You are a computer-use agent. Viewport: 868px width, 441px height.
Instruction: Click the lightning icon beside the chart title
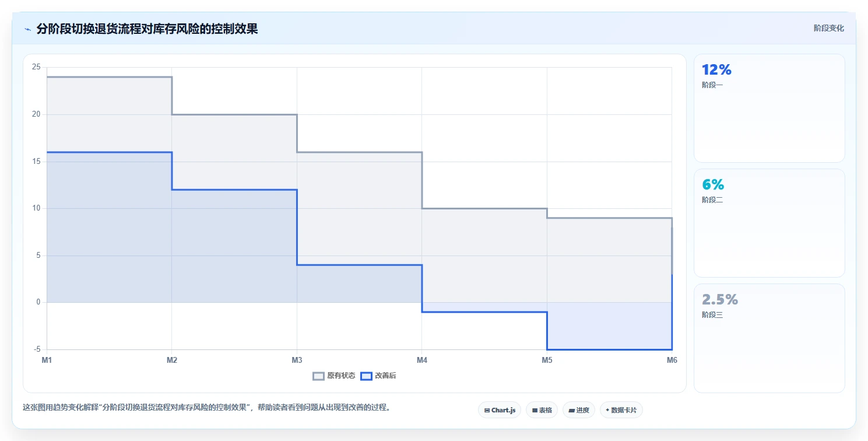click(x=28, y=29)
